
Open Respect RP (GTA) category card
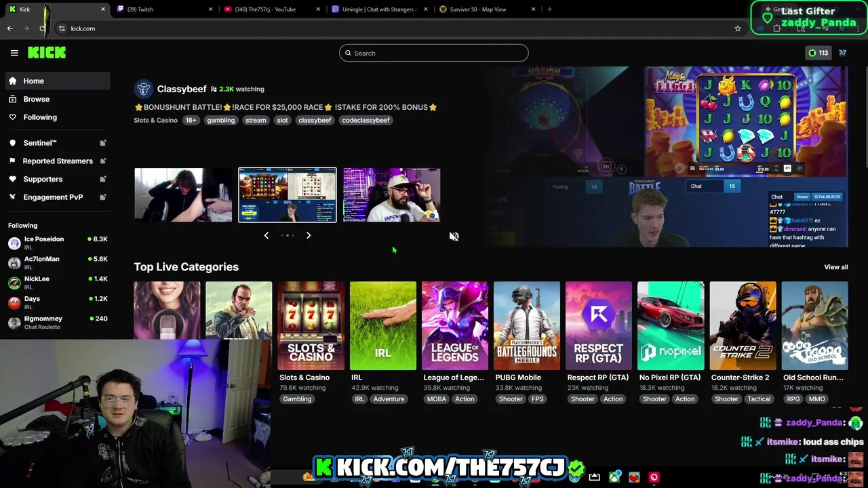(x=599, y=326)
